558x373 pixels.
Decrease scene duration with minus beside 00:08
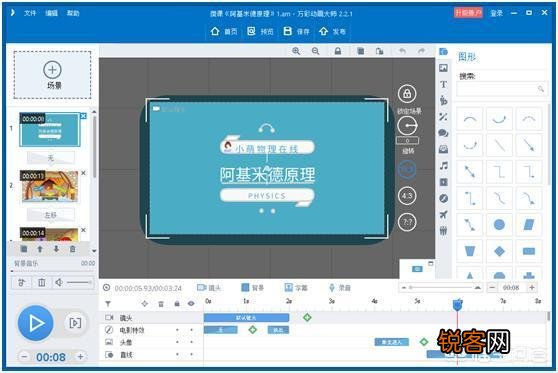coord(24,357)
